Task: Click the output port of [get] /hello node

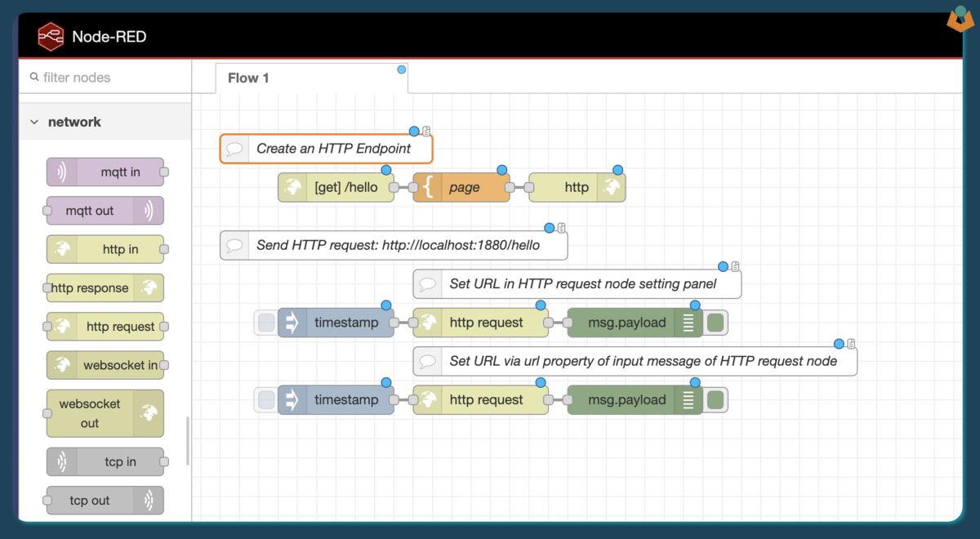Action: click(394, 187)
